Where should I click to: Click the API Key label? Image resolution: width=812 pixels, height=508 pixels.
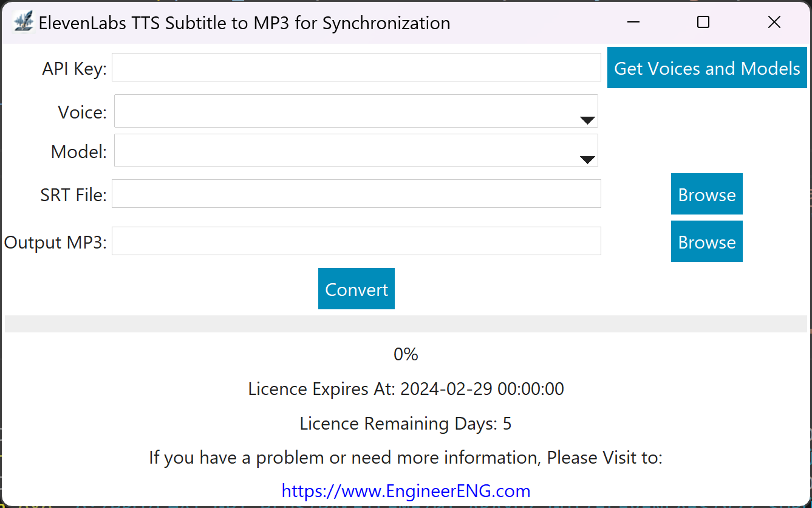tap(74, 69)
